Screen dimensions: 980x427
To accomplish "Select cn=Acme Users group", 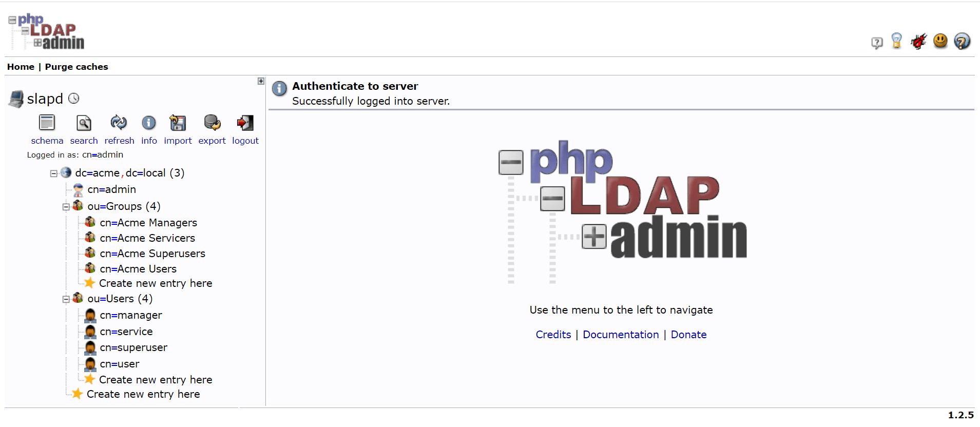I will click(x=138, y=269).
